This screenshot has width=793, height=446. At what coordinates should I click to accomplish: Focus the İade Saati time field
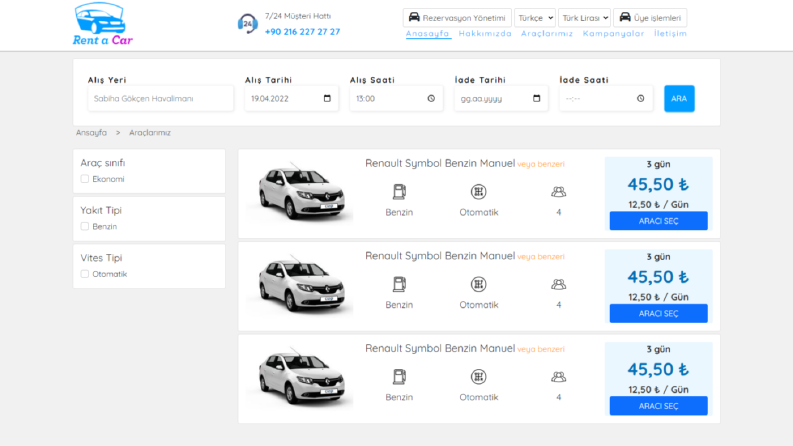606,98
